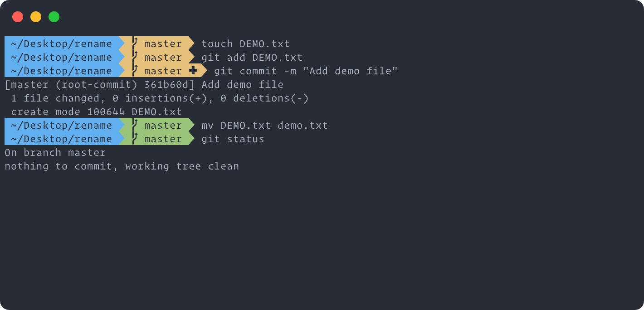The height and width of the screenshot is (310, 644).
Task: Click 'create mode 100644 DEMO.txt' output line
Action: (x=96, y=112)
